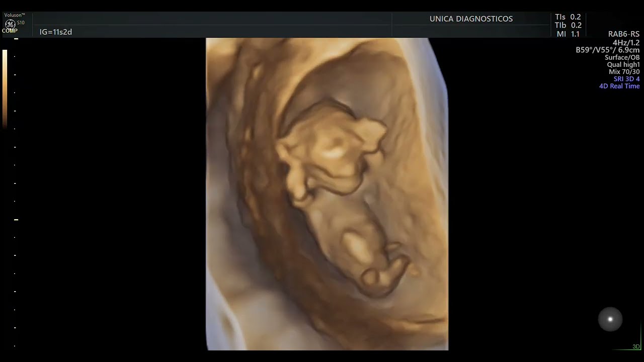Click the 4D Real Time label
The width and height of the screenshot is (644, 362).
[x=619, y=86]
